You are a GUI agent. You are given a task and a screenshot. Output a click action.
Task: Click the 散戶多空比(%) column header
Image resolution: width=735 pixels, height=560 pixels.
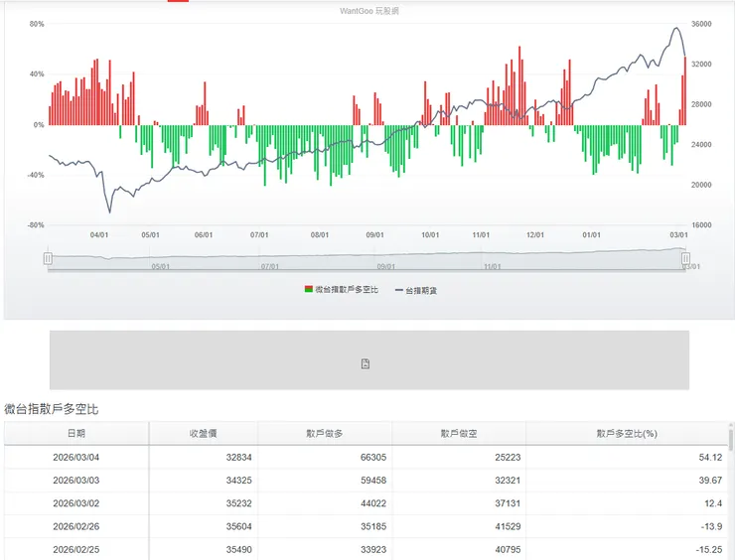point(627,434)
